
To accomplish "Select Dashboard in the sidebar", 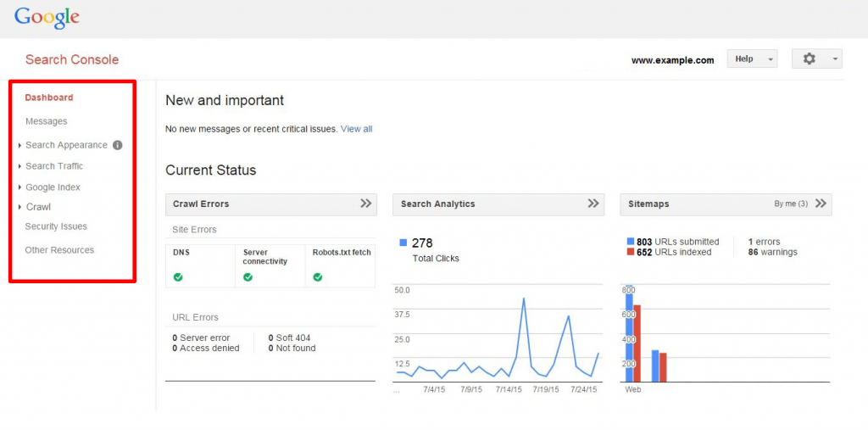I will pyautogui.click(x=48, y=98).
